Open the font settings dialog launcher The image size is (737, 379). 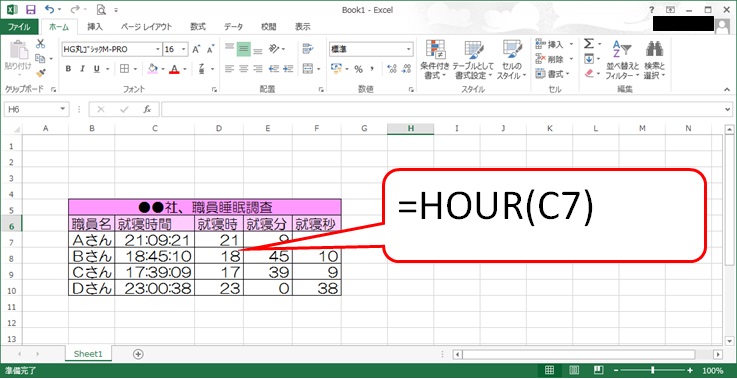coord(214,89)
